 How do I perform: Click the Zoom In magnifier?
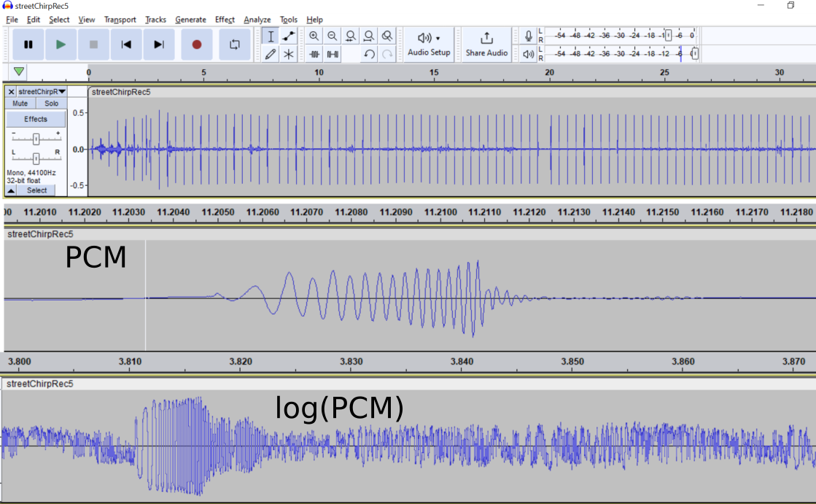(x=314, y=36)
